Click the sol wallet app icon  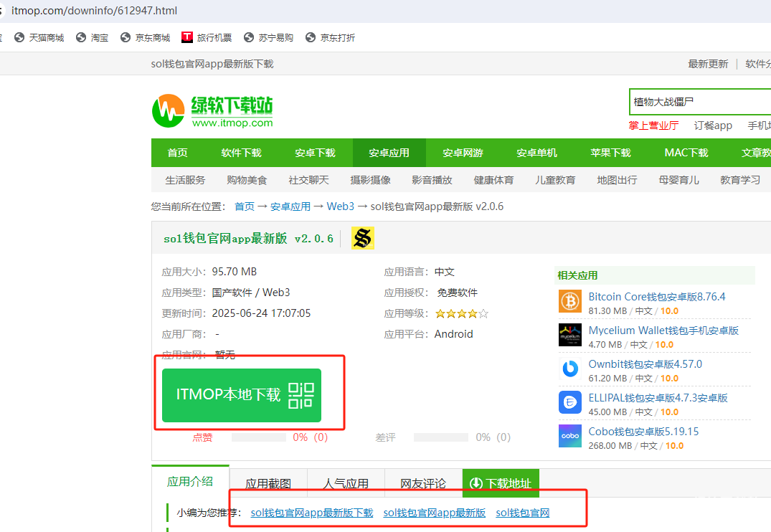pyautogui.click(x=363, y=238)
